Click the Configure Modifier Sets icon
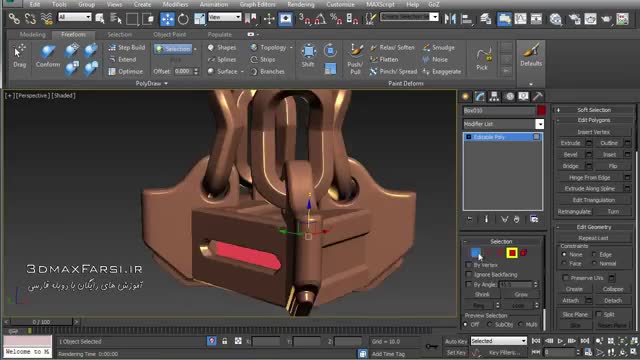Image resolution: width=640 pixels, height=360 pixels. click(534, 219)
